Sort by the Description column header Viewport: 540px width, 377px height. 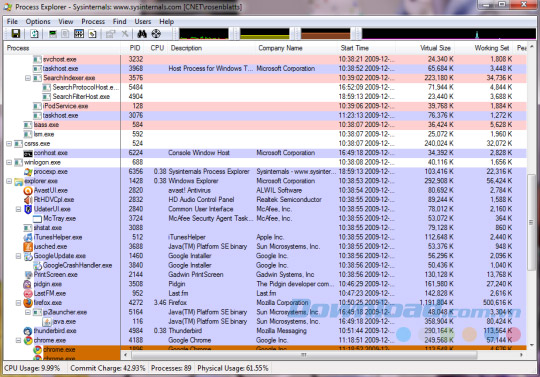pos(211,48)
